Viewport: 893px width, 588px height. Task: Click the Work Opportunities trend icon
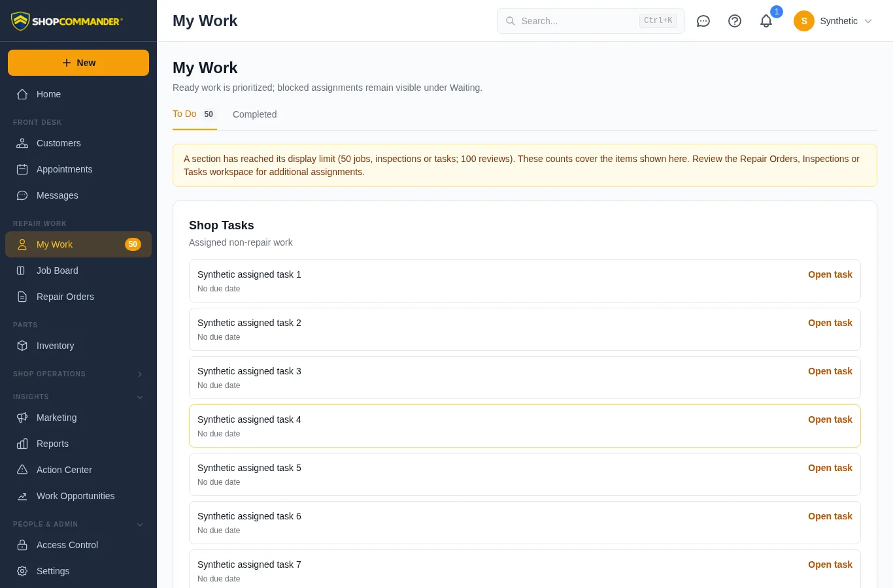22,496
